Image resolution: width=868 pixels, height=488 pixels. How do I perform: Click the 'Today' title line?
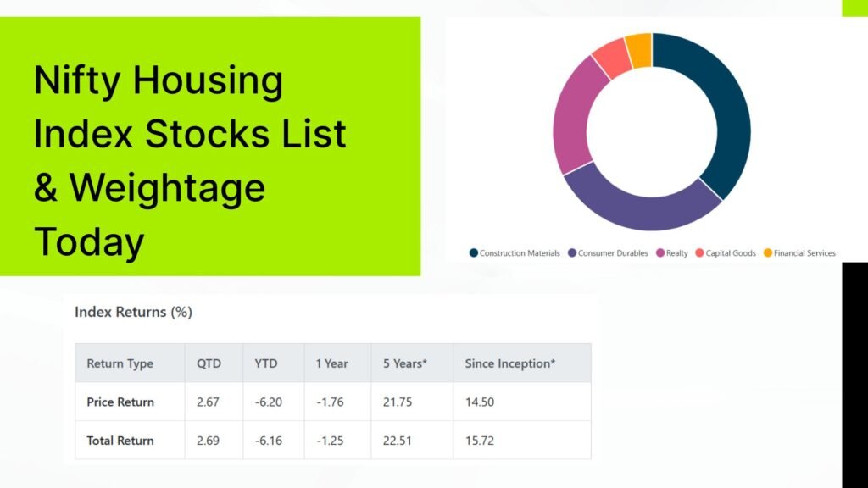[x=88, y=241]
